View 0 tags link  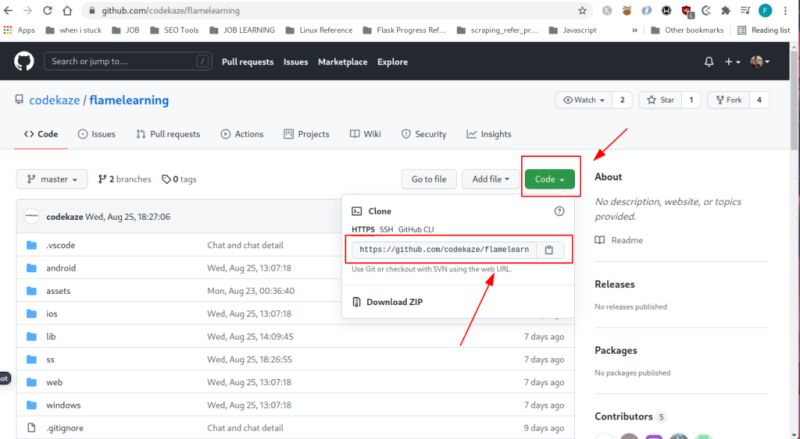pyautogui.click(x=179, y=179)
